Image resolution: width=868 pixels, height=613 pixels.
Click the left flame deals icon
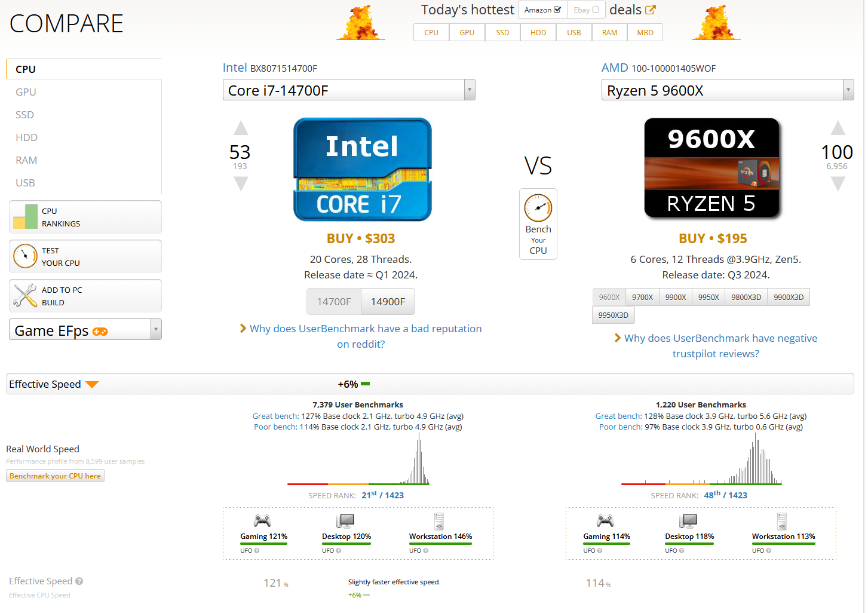click(x=361, y=23)
